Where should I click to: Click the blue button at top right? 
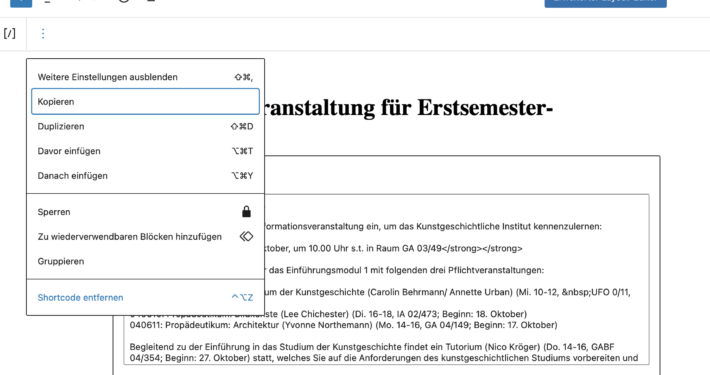[x=605, y=3]
